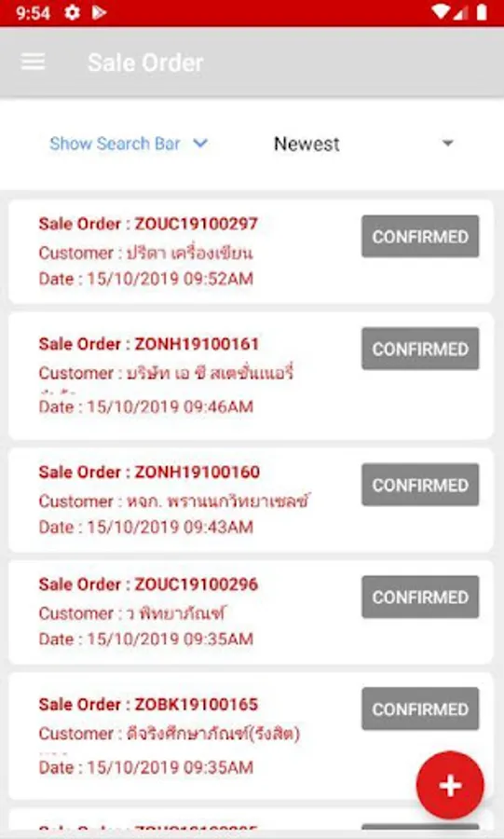Tap the red plus add order button
This screenshot has height=839, width=504.
click(x=450, y=785)
